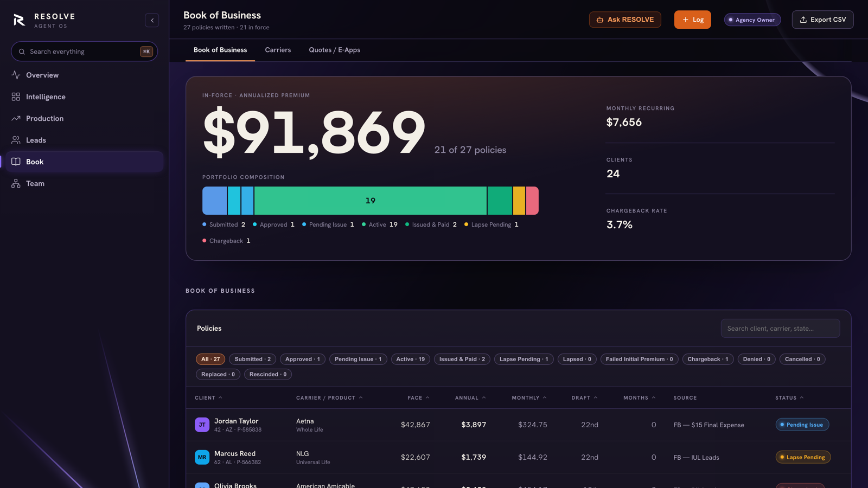Screen dimensions: 868x488
Task: Filter policies by Issued & Paid · 2
Action: point(462,359)
